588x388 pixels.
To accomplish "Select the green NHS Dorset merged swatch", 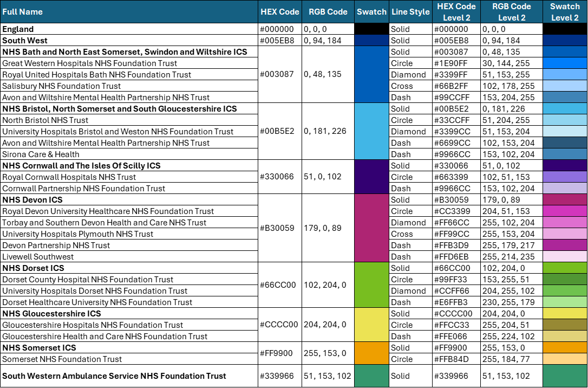I will [371, 285].
